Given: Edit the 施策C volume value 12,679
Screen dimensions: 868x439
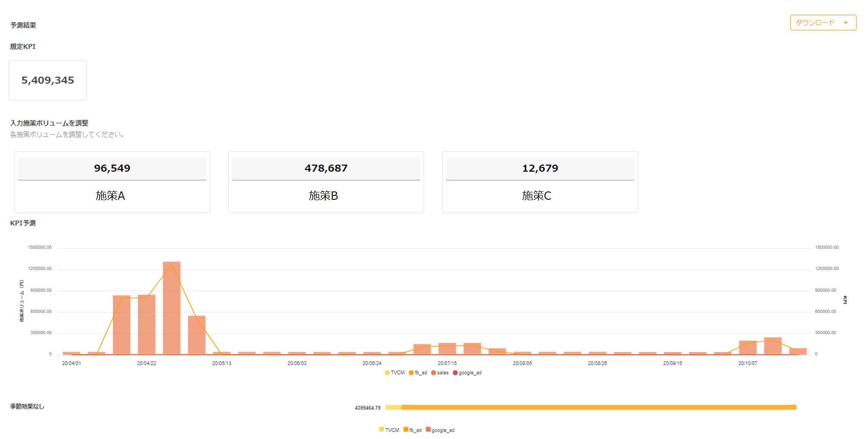Looking at the screenshot, I should [540, 168].
